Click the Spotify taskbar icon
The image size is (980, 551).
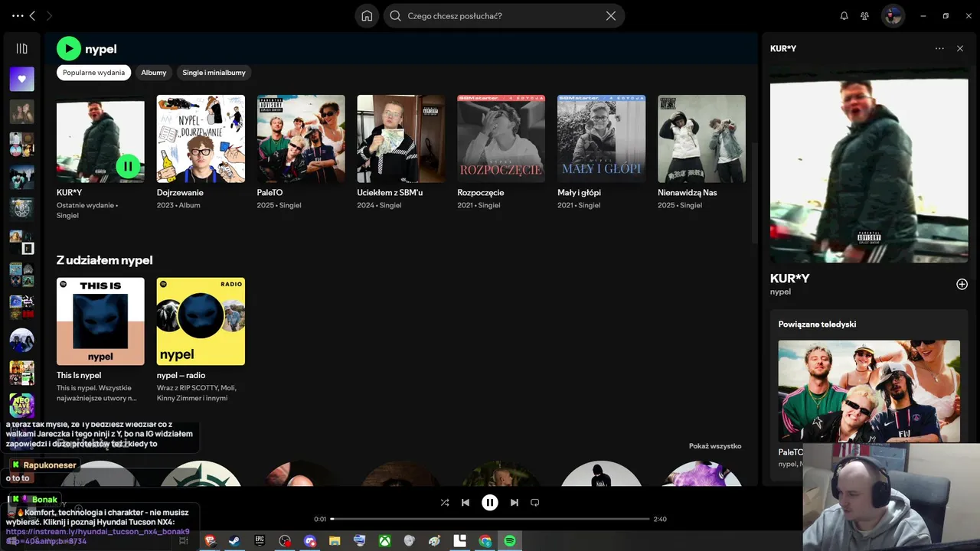coord(510,541)
